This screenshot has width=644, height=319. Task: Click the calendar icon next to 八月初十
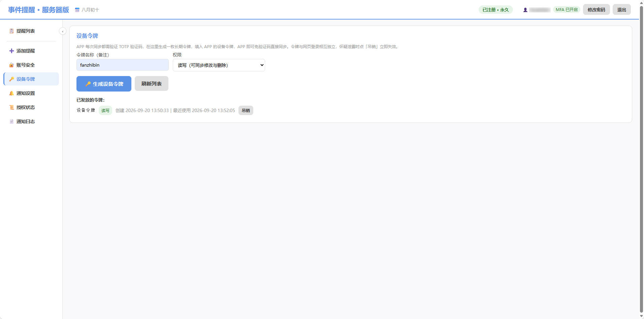(77, 10)
